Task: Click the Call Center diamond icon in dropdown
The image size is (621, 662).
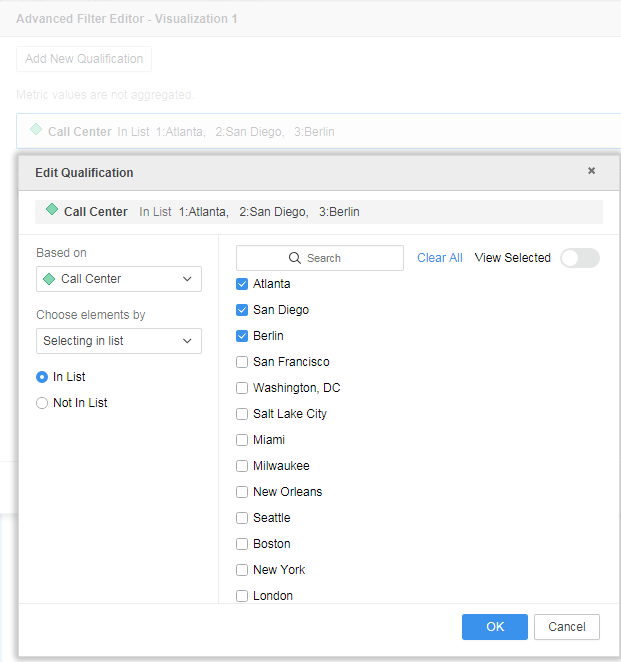Action: point(49,279)
